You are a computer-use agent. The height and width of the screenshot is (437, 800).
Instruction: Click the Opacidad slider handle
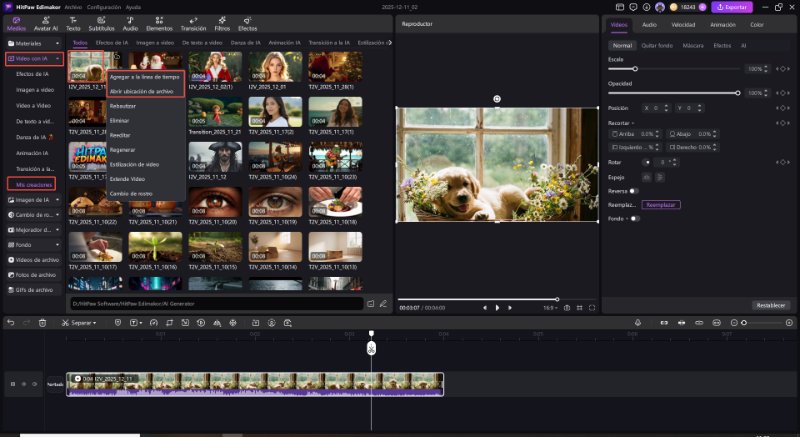738,93
